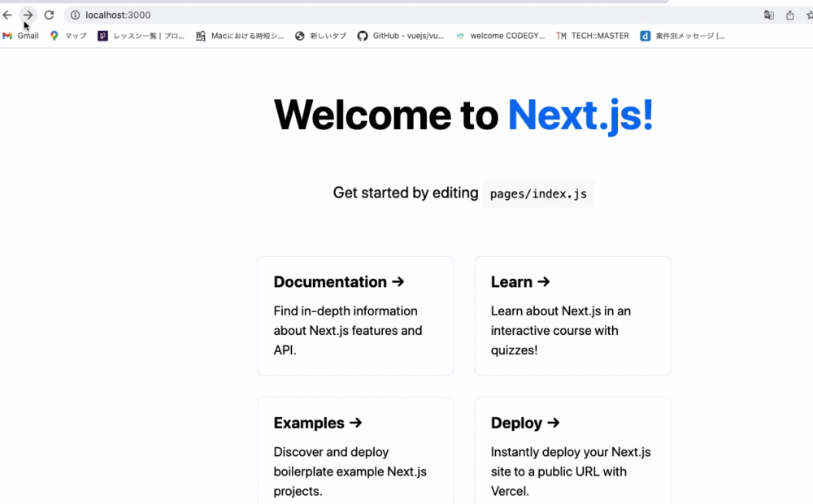Viewport: 813px width, 504px height.
Task: Open the レッスン一覧 bookmark
Action: [137, 35]
